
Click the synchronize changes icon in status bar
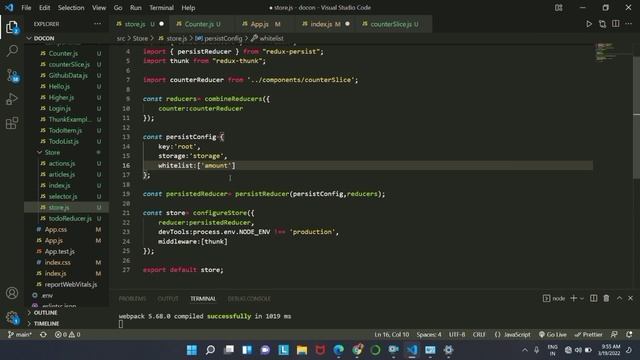pyautogui.click(x=43, y=334)
